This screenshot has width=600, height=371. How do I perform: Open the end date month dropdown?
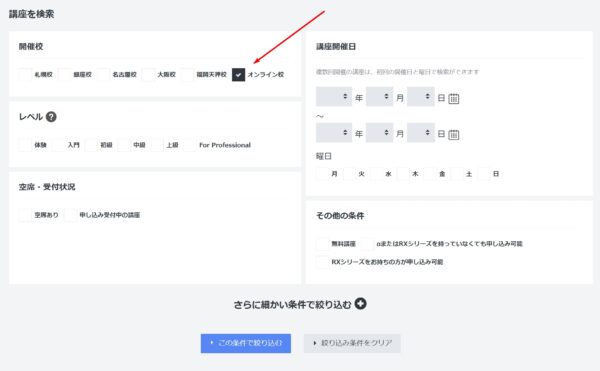tap(380, 132)
